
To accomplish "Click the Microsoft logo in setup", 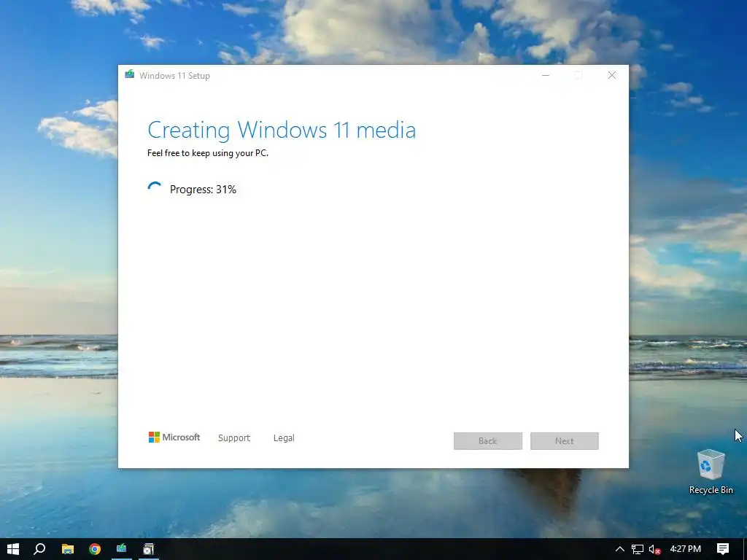I will 174,437.
